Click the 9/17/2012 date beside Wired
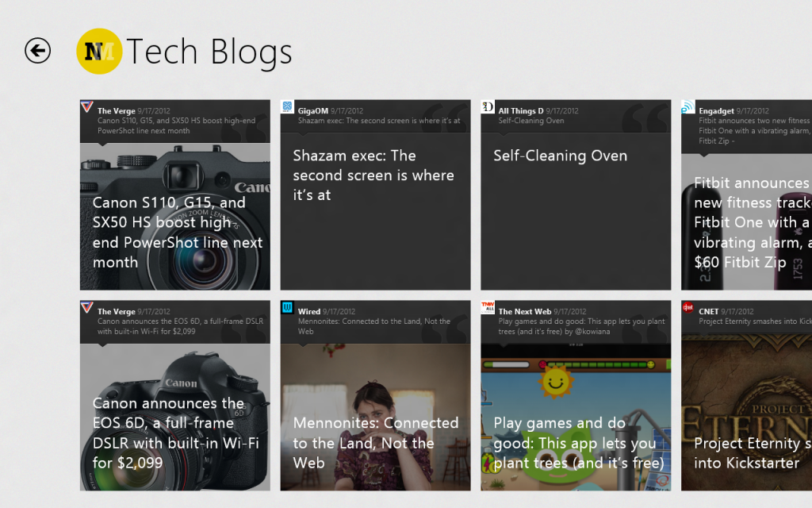Image resolution: width=812 pixels, height=508 pixels. pos(339,311)
